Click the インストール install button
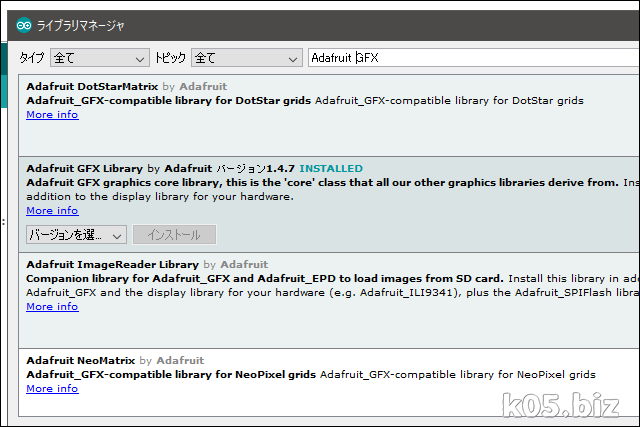The width and height of the screenshot is (640, 427). click(174, 235)
